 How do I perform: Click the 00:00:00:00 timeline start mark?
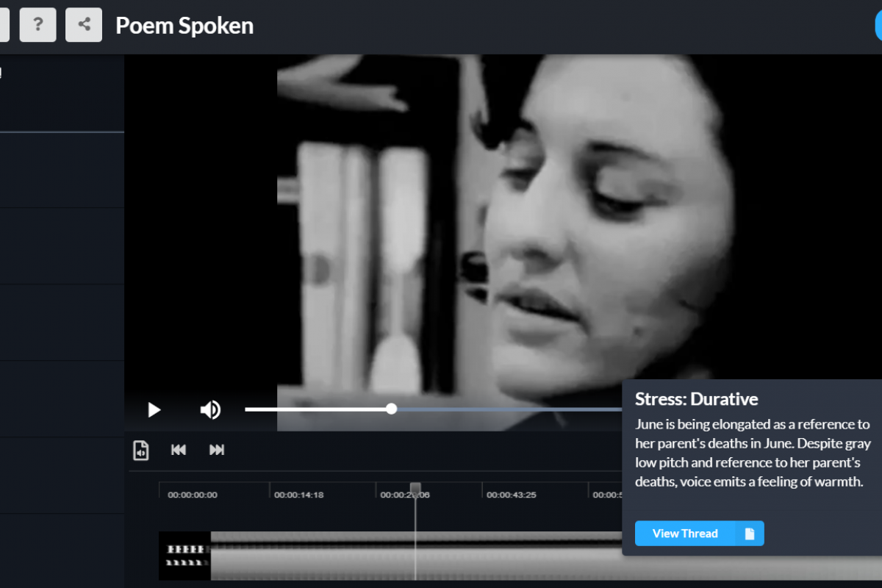(x=192, y=495)
